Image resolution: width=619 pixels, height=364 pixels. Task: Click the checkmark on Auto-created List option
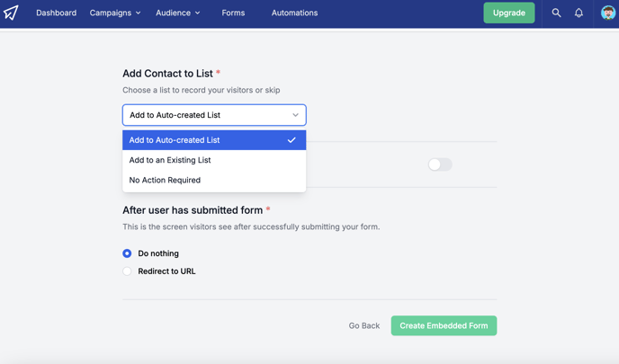[292, 140]
